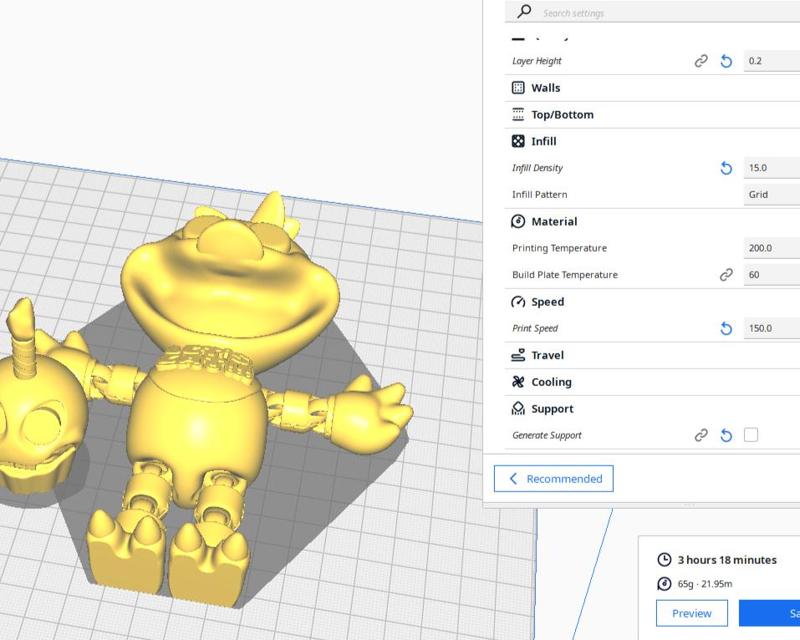Screen dimensions: 800x640
Task: Click the Travel category icon
Action: pos(518,355)
